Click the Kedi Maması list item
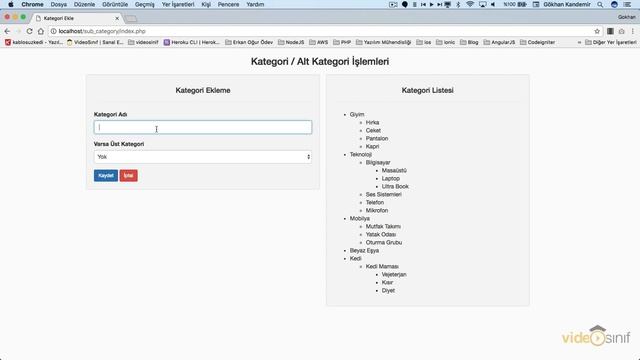640x360 pixels. tap(382, 267)
